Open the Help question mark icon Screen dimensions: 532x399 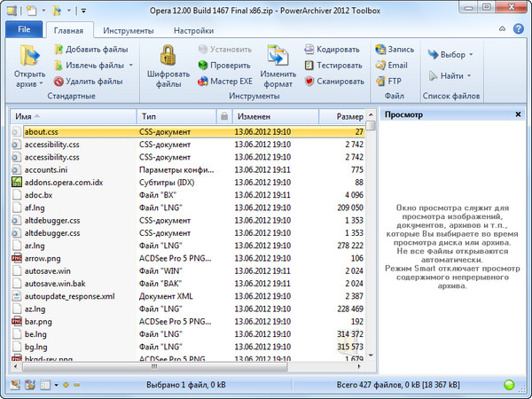tap(518, 29)
